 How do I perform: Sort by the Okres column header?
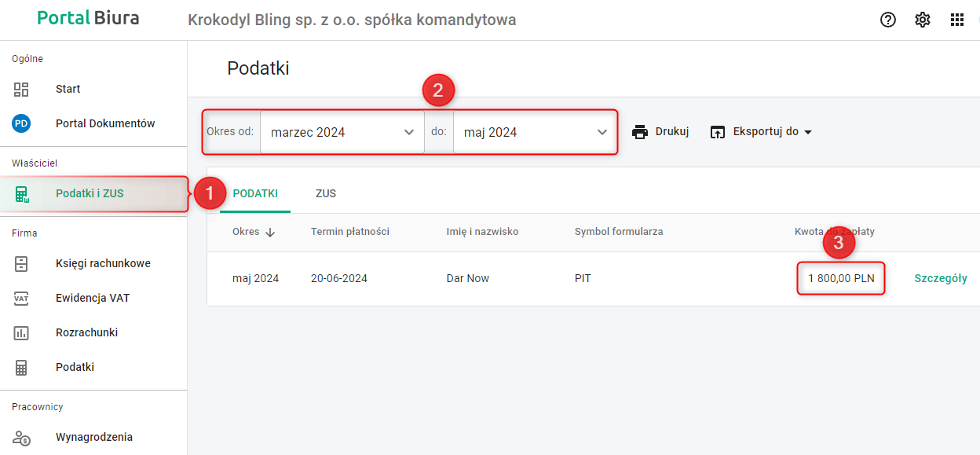tap(254, 232)
